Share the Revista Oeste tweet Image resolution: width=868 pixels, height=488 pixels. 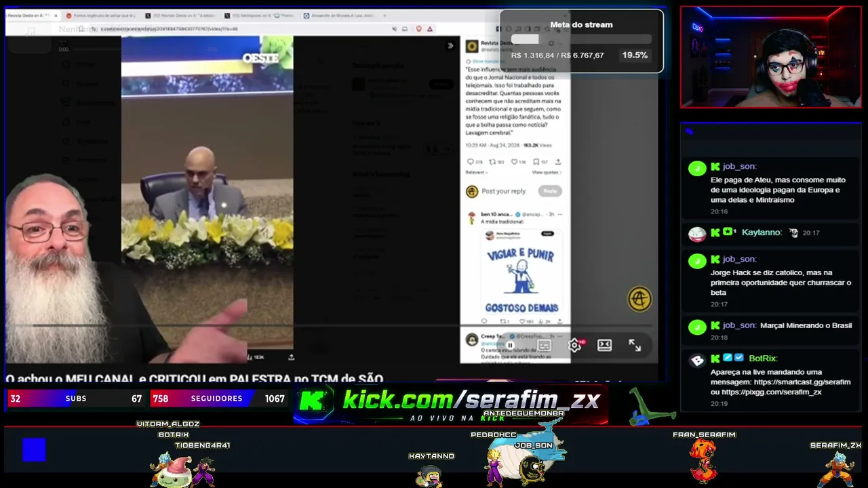tap(558, 162)
